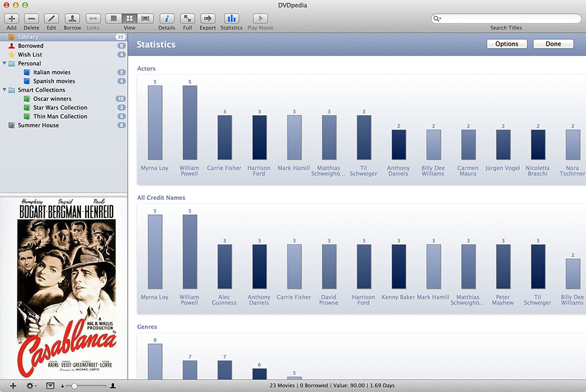Click the Borrow toolbar icon
Screen dimensions: 586x392
point(72,18)
